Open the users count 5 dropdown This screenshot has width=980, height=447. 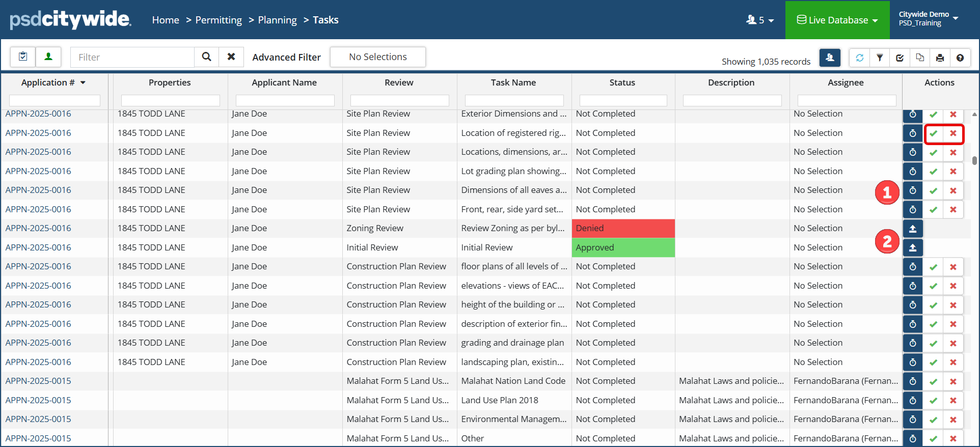click(x=760, y=20)
